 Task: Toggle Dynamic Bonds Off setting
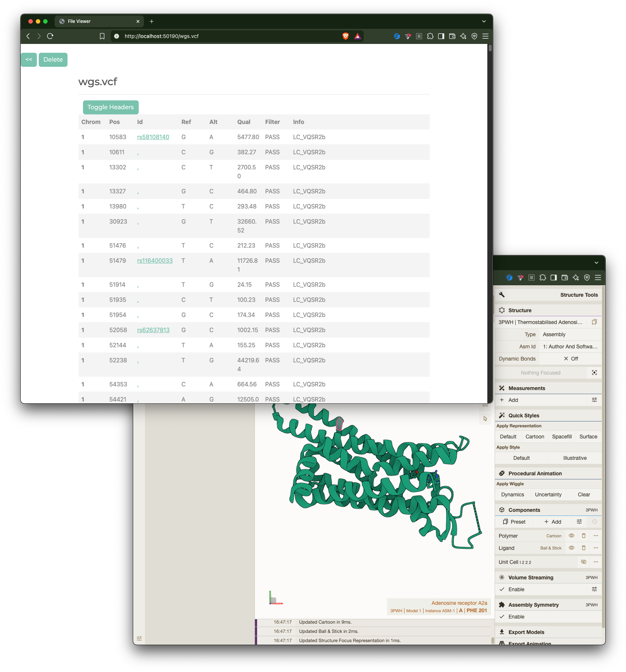point(570,359)
